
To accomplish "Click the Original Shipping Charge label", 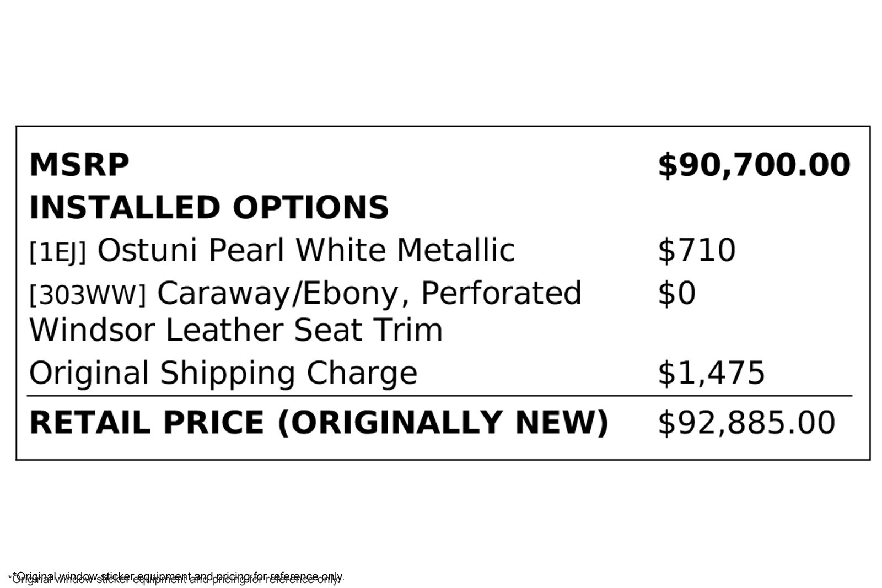I will coord(223,373).
